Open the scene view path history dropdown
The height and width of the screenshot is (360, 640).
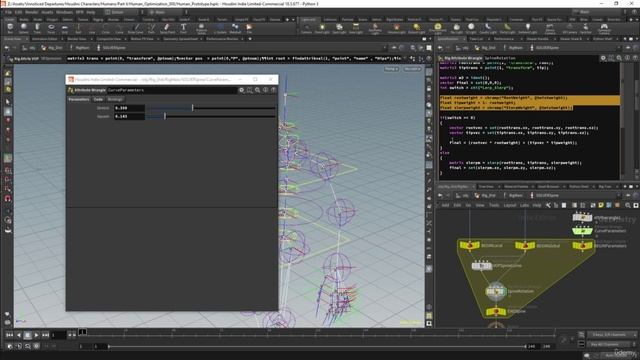coord(384,48)
